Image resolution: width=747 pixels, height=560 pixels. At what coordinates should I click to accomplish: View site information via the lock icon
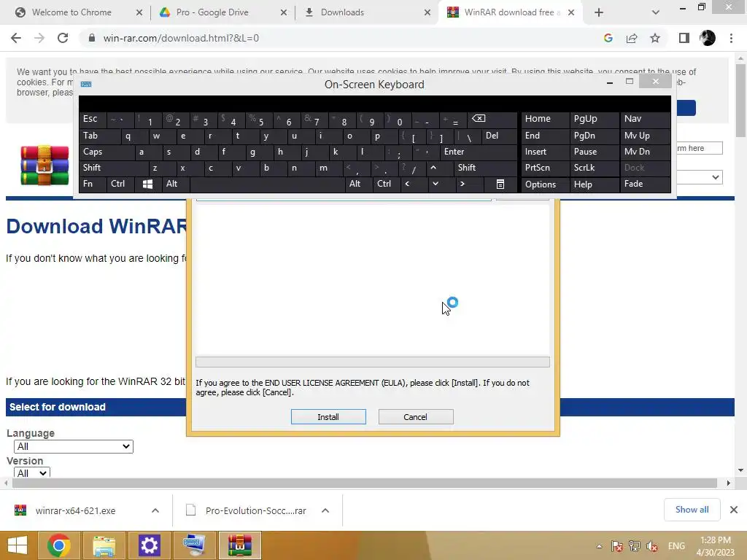coord(92,38)
